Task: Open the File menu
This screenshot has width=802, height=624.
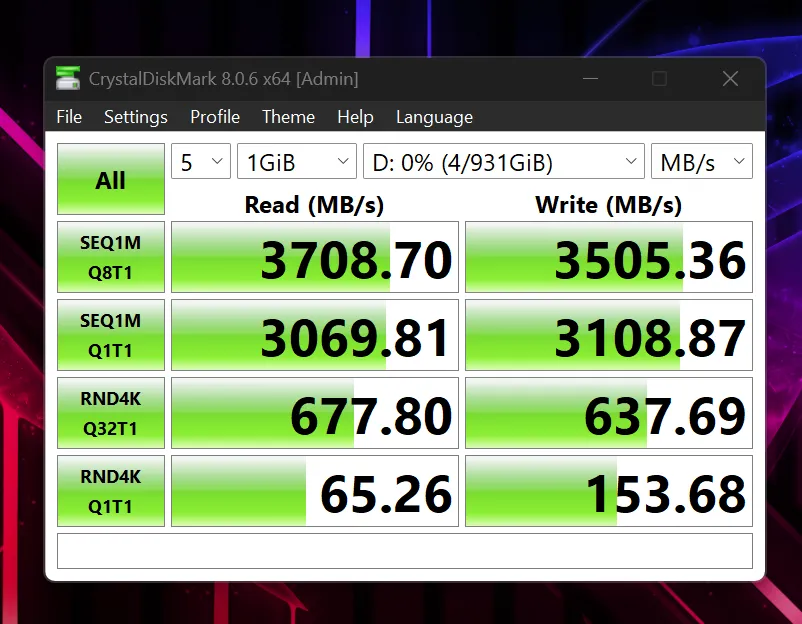Action: point(69,117)
